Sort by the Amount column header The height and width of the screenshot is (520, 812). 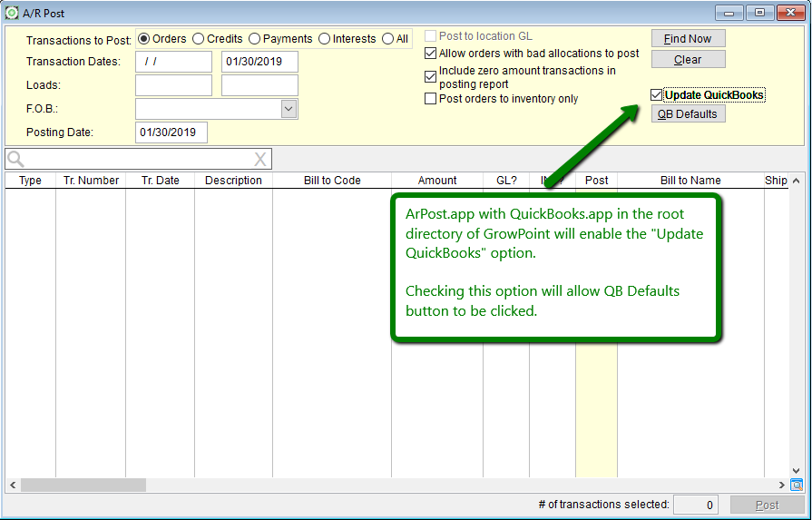click(x=437, y=181)
